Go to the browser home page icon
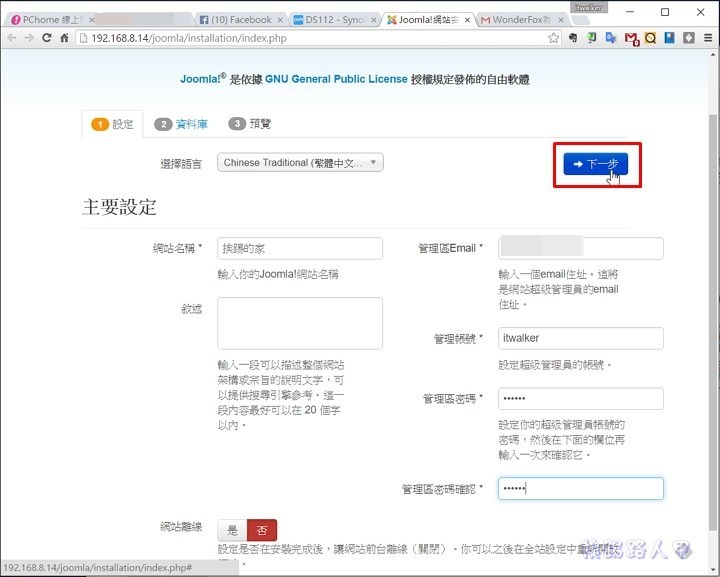720x577 pixels. 64,38
